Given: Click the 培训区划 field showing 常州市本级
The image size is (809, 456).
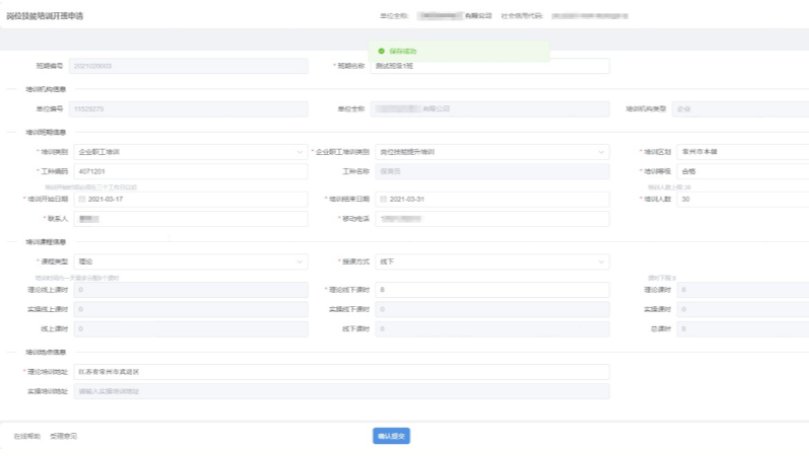Looking at the screenshot, I should [x=742, y=152].
